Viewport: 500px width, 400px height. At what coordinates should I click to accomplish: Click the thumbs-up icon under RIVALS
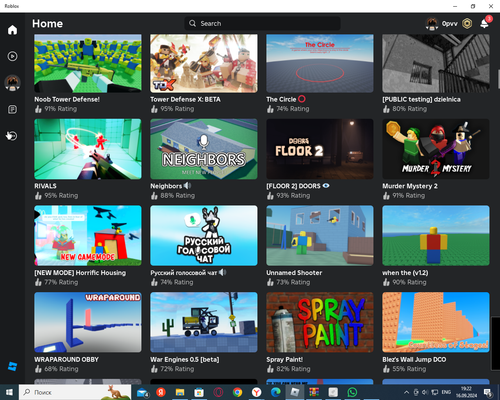point(38,195)
